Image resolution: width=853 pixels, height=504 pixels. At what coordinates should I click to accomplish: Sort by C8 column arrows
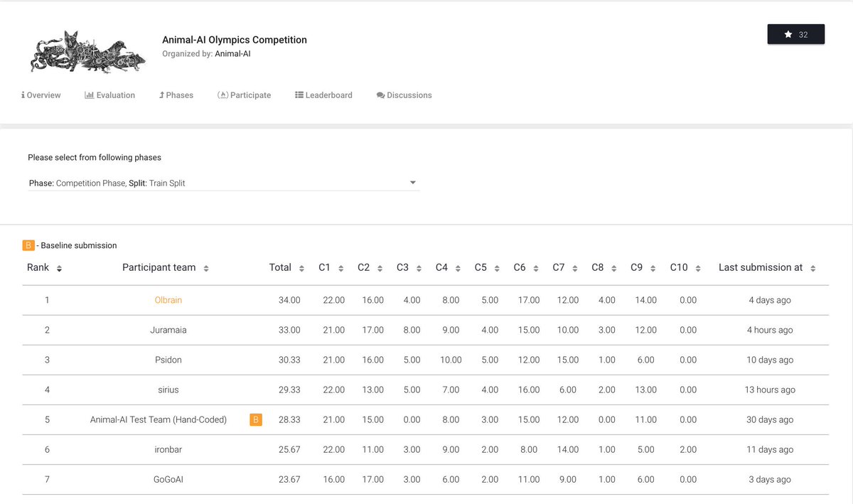613,269
